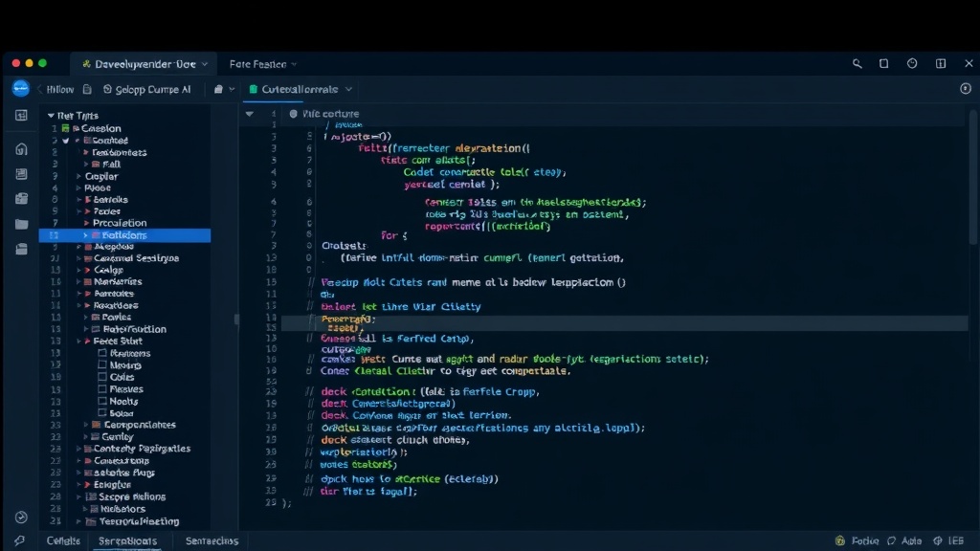Tick the Mroing checkbox
The image size is (980, 551).
pyautogui.click(x=102, y=364)
